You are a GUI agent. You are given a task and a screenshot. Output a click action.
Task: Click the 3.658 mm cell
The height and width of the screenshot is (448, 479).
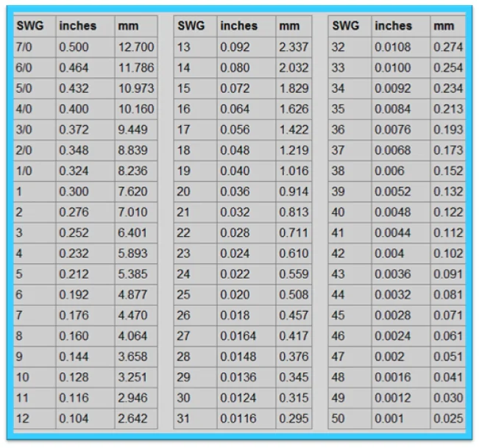[136, 357]
